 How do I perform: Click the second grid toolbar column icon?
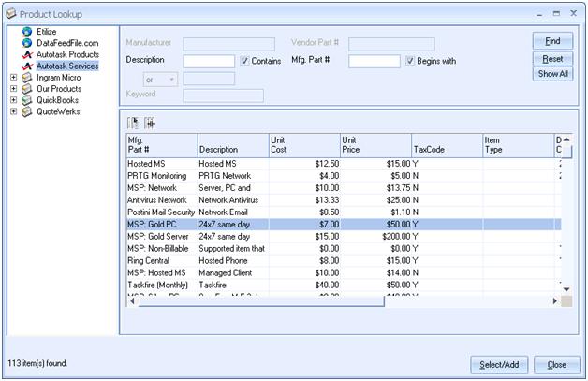(150, 123)
